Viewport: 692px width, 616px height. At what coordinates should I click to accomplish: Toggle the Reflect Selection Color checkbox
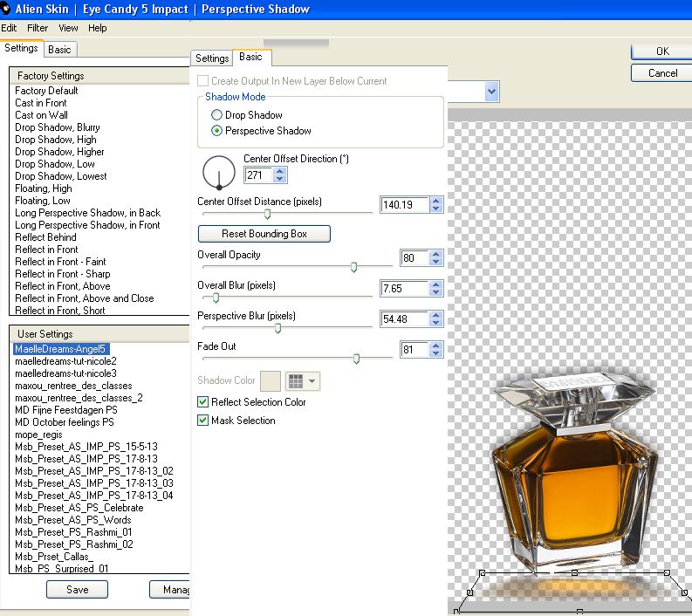tap(203, 402)
